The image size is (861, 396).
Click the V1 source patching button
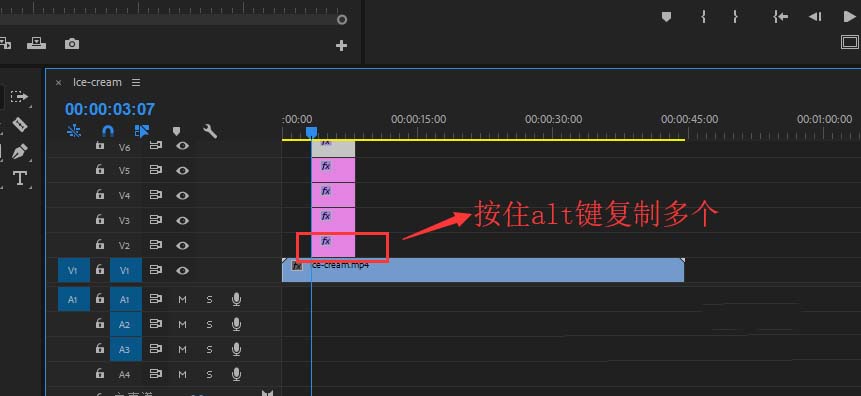coord(74,270)
